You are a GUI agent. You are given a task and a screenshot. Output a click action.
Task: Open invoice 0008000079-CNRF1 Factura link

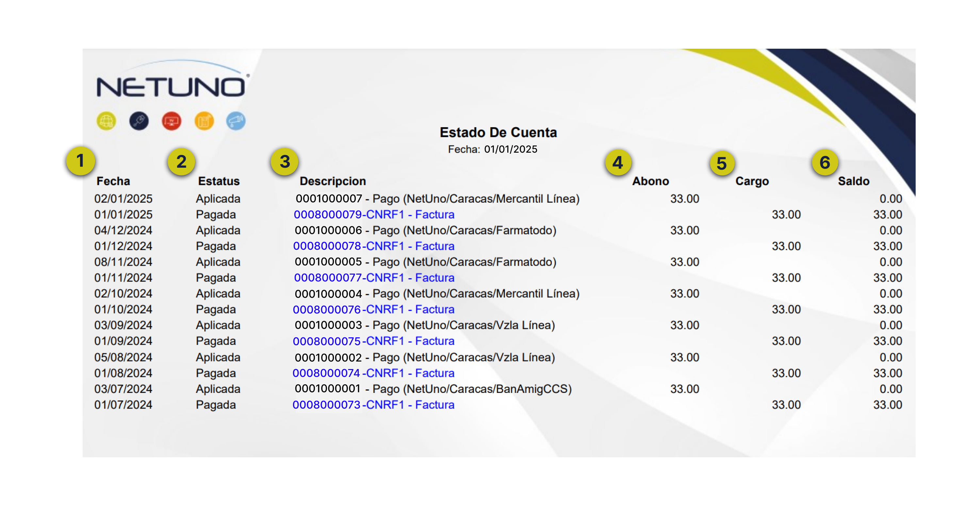(374, 215)
